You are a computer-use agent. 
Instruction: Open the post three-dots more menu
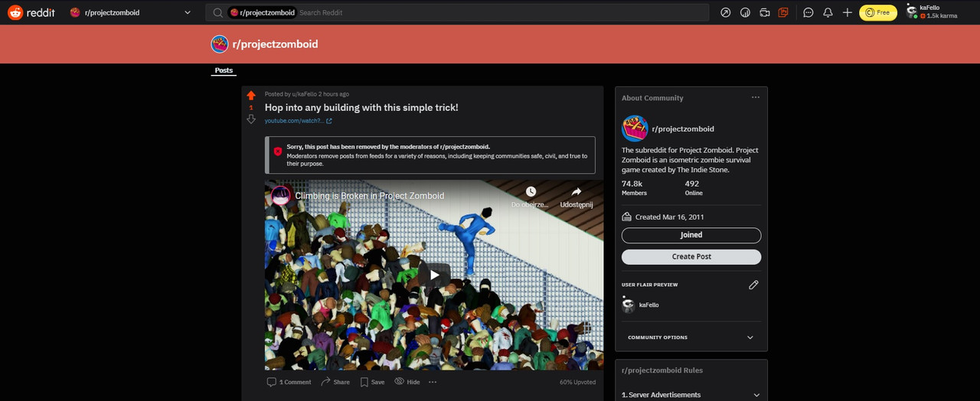(433, 382)
